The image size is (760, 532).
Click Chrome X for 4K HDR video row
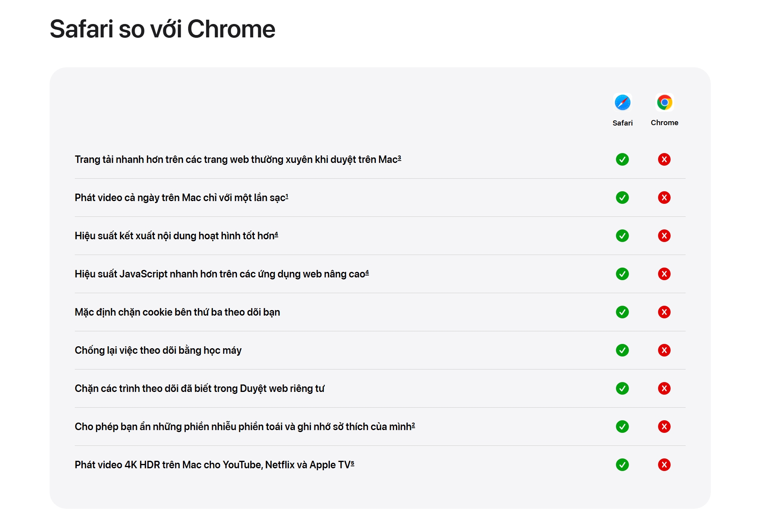tap(664, 465)
